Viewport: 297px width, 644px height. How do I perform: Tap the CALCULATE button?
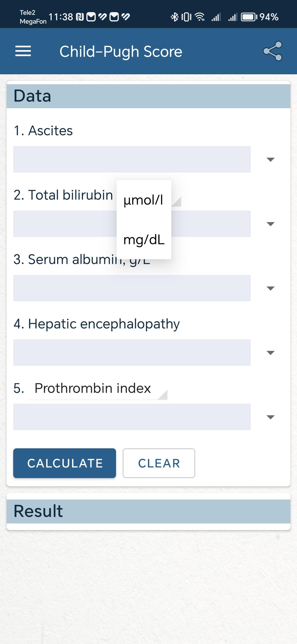point(65,463)
